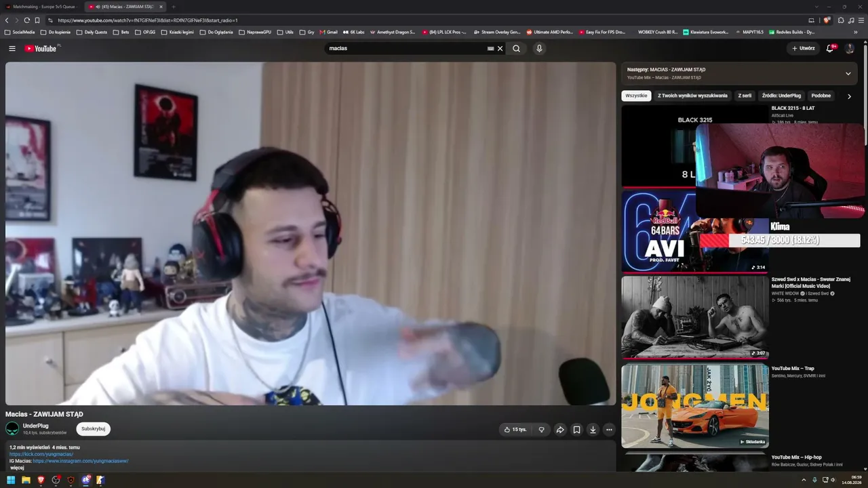Open the 'YouTube Mix – Hip-hop' title

(796, 457)
